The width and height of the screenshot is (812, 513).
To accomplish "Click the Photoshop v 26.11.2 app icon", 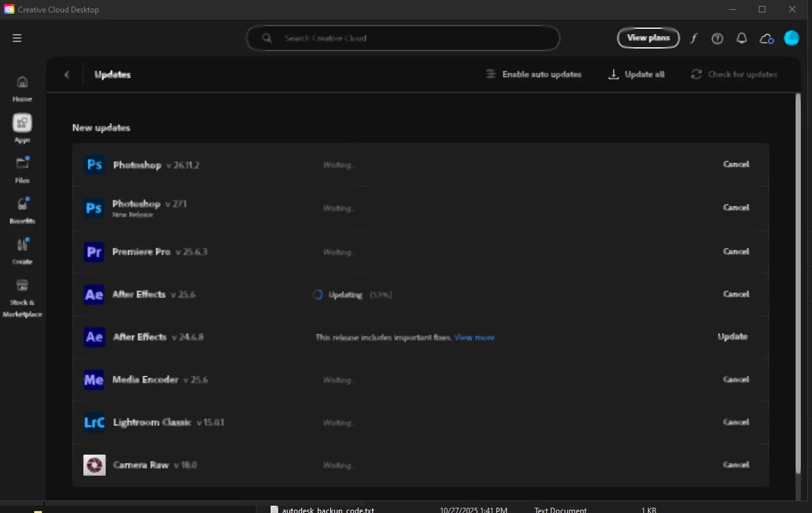I will pos(95,165).
